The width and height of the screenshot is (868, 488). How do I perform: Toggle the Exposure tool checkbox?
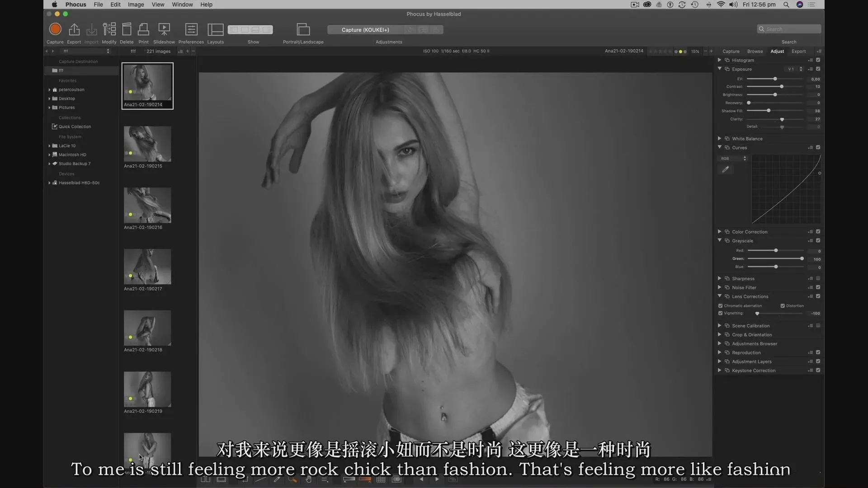[x=818, y=69]
